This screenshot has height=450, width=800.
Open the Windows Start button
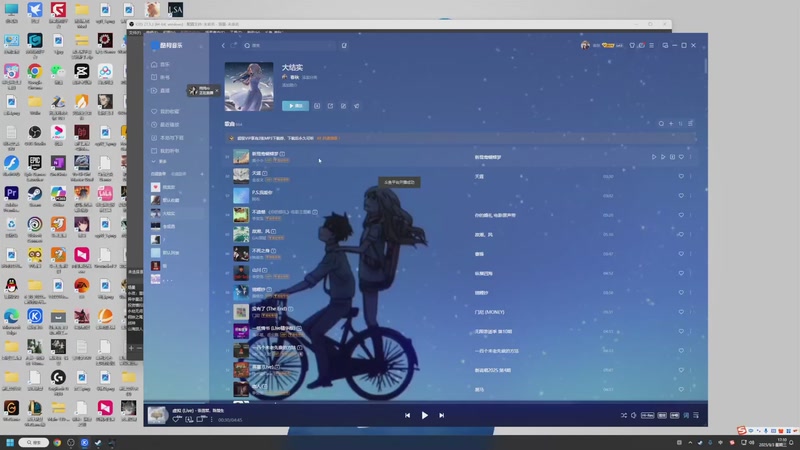click(10, 442)
